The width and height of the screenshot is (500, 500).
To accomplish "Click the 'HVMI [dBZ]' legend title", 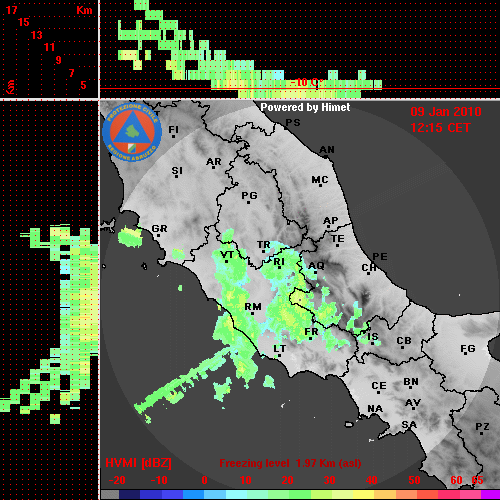I will (138, 463).
